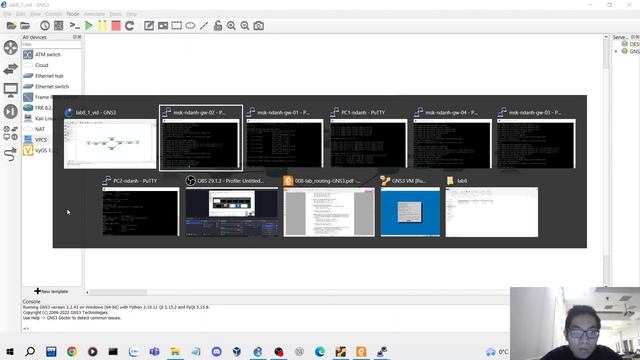Open Microsoft Edge from the taskbar
This screenshot has width=640, height=360.
[320, 351]
